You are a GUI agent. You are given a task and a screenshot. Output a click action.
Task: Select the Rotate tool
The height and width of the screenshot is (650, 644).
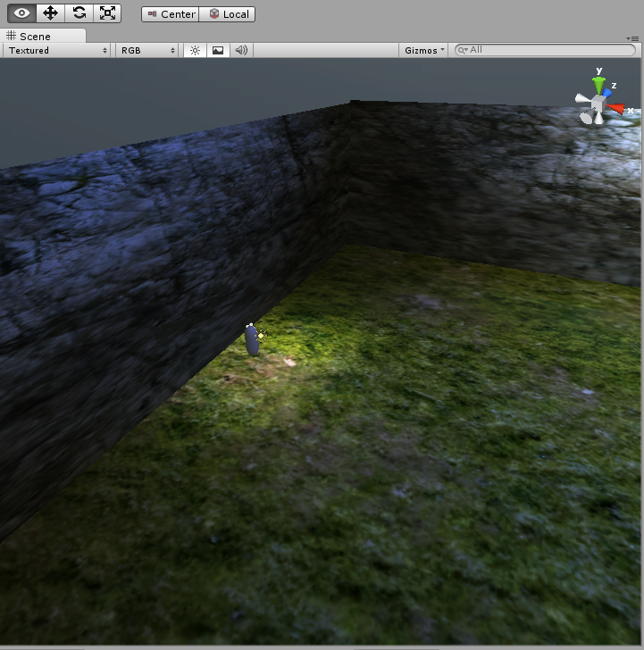79,13
